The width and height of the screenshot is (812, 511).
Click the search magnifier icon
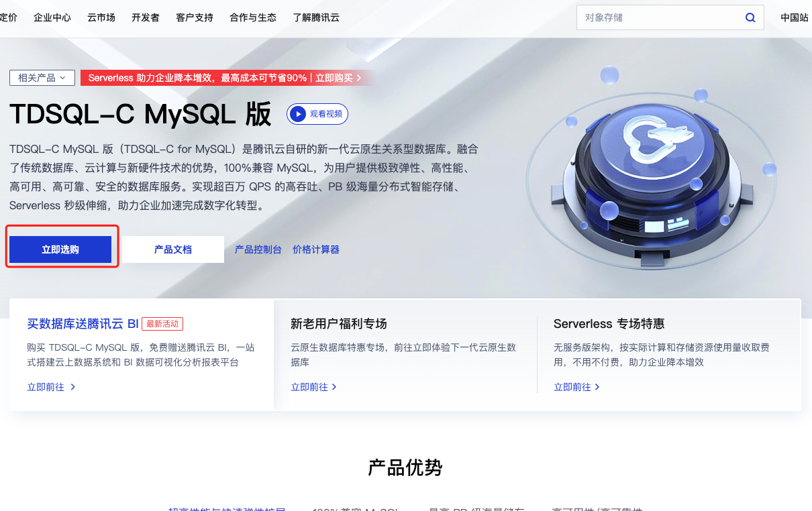point(750,17)
